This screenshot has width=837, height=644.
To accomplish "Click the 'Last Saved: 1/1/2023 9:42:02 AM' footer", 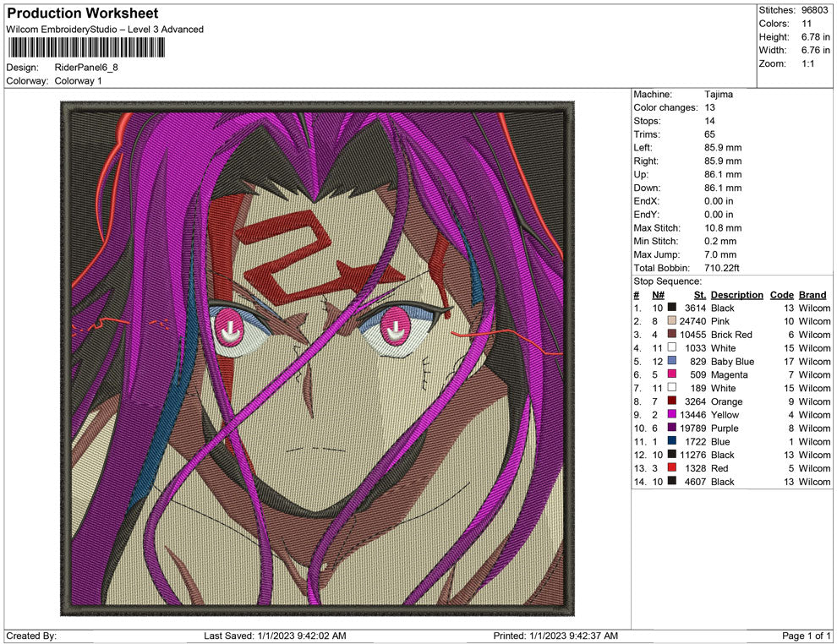I will 275,636.
